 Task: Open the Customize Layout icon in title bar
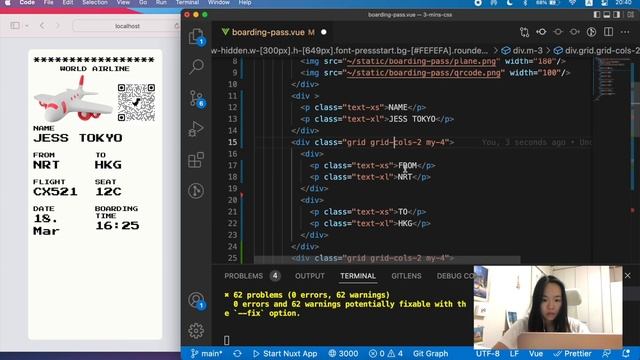[x=631, y=15]
